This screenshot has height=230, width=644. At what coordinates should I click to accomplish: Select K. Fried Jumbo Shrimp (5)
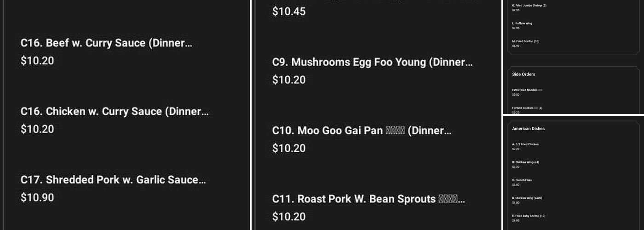tap(529, 6)
